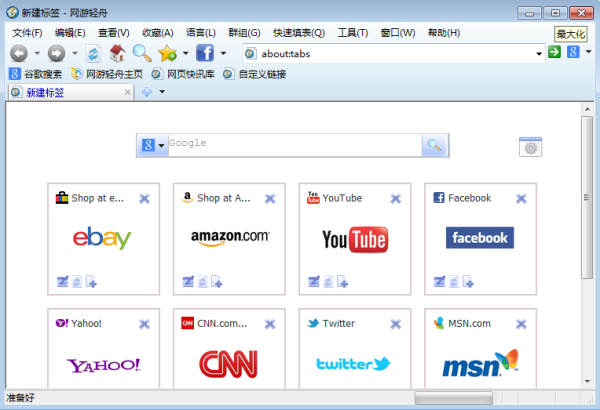The image size is (600, 410).
Task: Click the magnifier search toolbar icon
Action: click(x=142, y=53)
